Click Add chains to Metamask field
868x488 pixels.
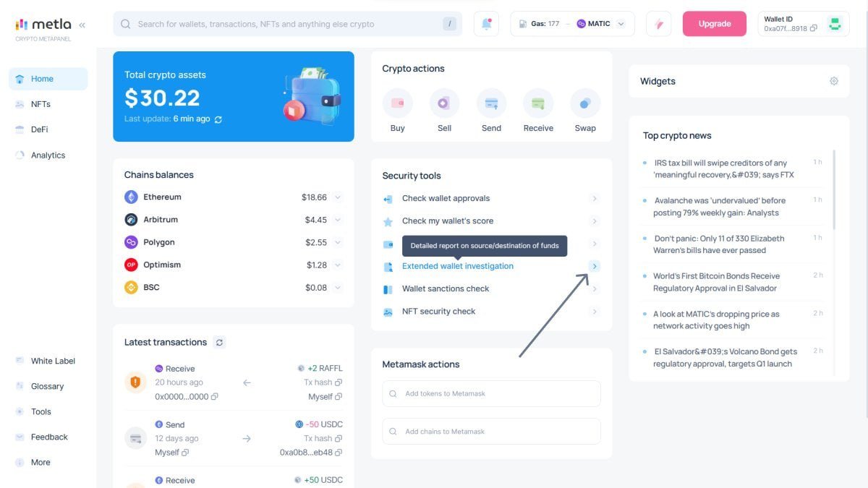click(492, 432)
